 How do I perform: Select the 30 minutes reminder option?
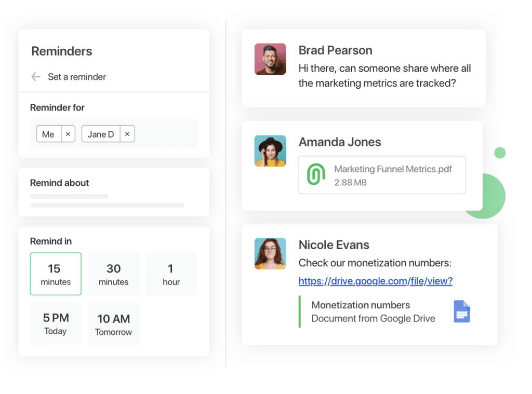click(x=113, y=274)
